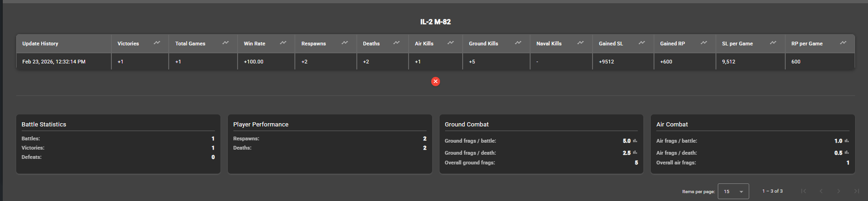Close the IL-2 M-82 details with red X
Viewport: 868px width, 201px height.
point(435,82)
